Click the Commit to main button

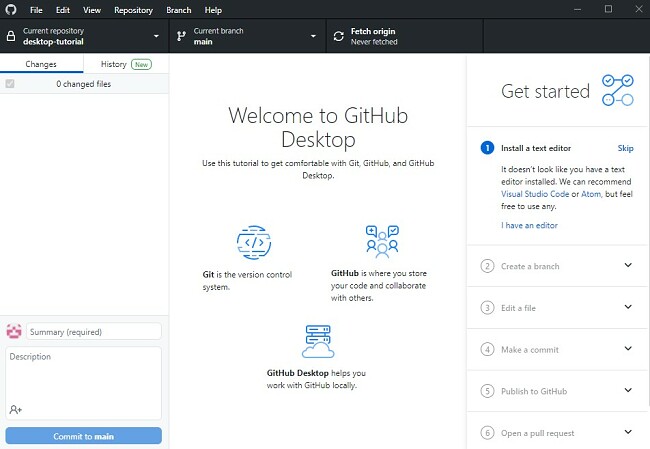point(83,436)
